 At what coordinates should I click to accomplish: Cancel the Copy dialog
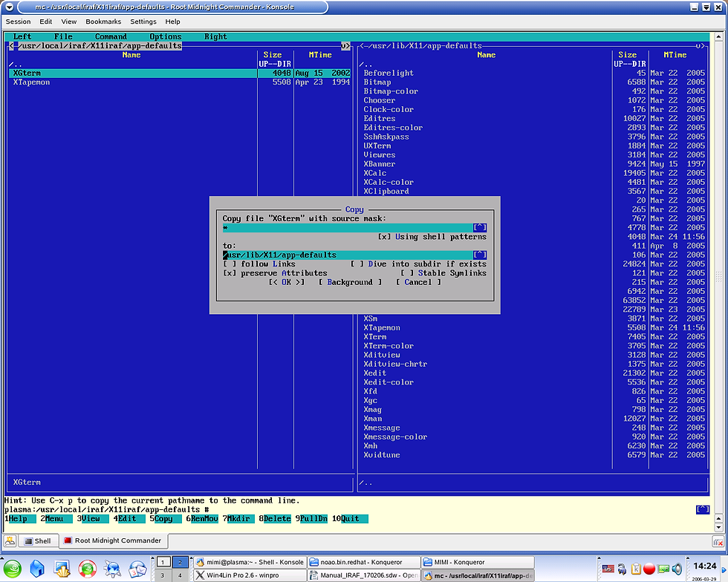point(418,282)
